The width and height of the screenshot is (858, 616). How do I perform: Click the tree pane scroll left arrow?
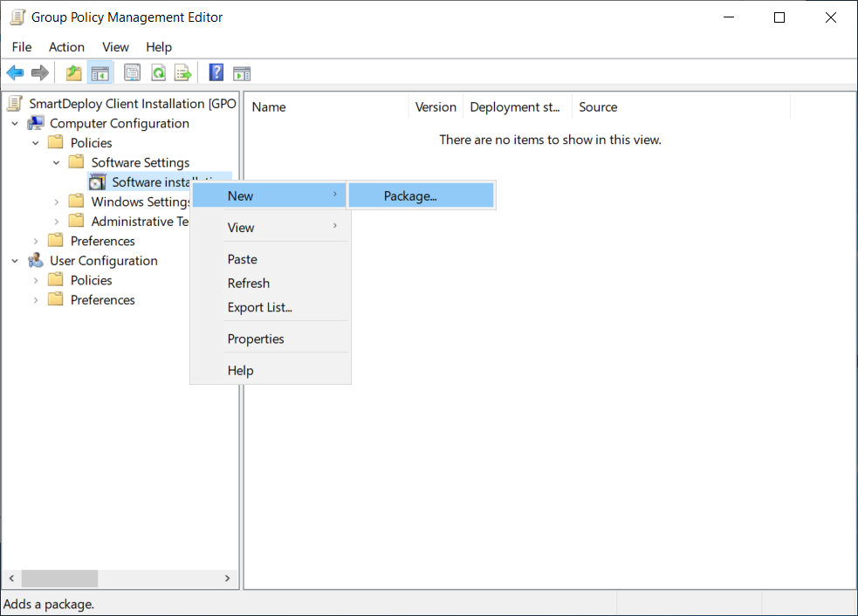(11, 578)
